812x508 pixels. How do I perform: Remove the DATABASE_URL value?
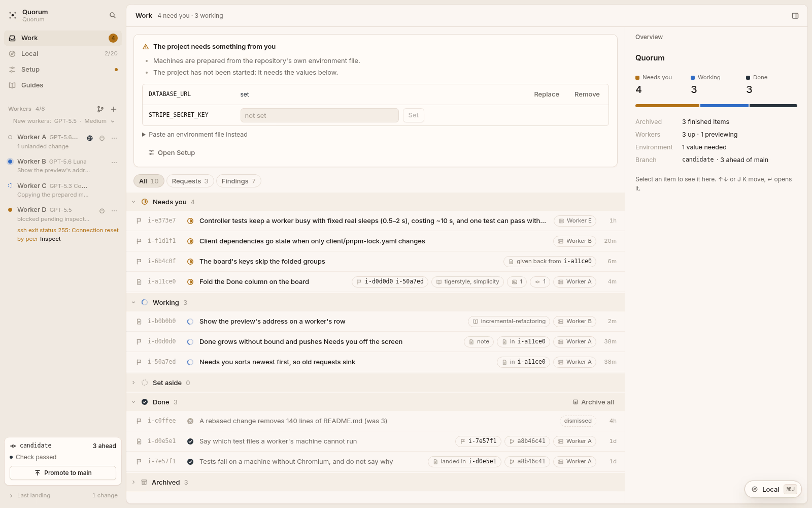point(587,94)
